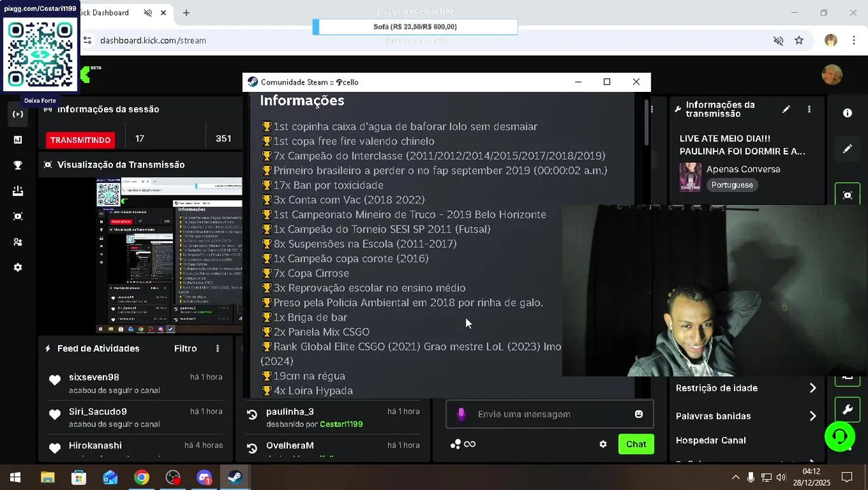This screenshot has width=868, height=490.
Task: Focus the 'Envie uma mensagem' input
Action: pyautogui.click(x=549, y=414)
